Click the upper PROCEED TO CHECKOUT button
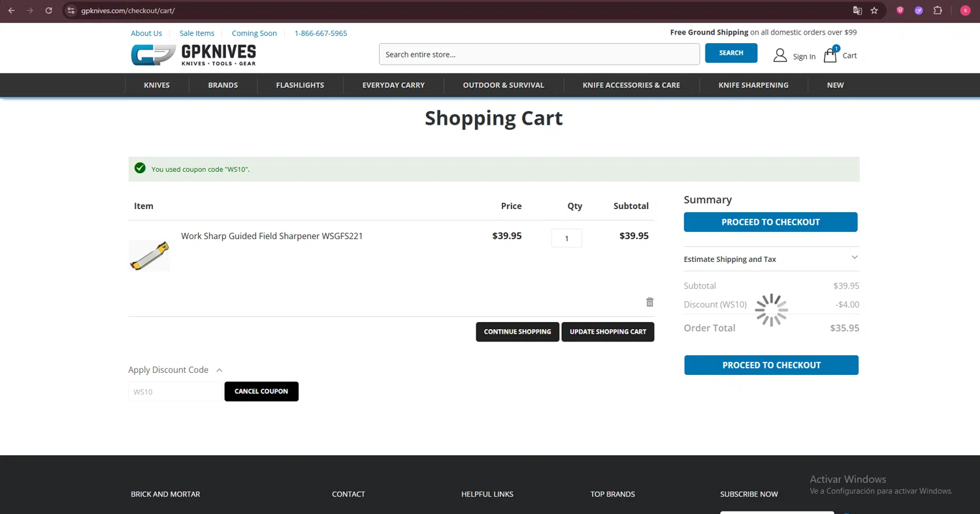The width and height of the screenshot is (980, 514). pyautogui.click(x=771, y=222)
